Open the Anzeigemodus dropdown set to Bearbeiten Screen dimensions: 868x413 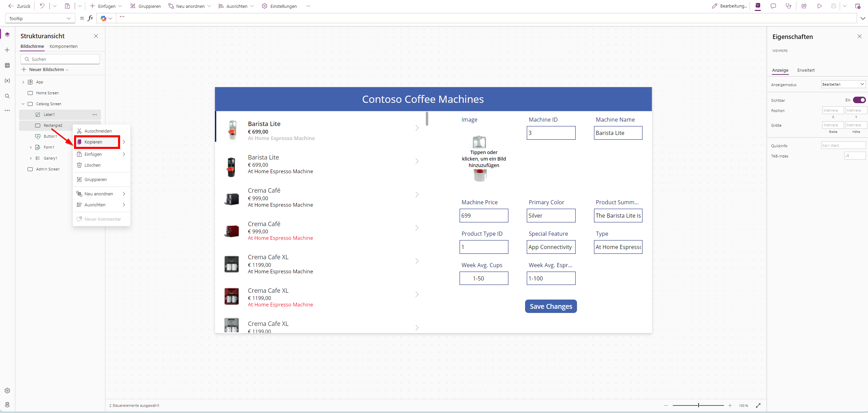(843, 84)
